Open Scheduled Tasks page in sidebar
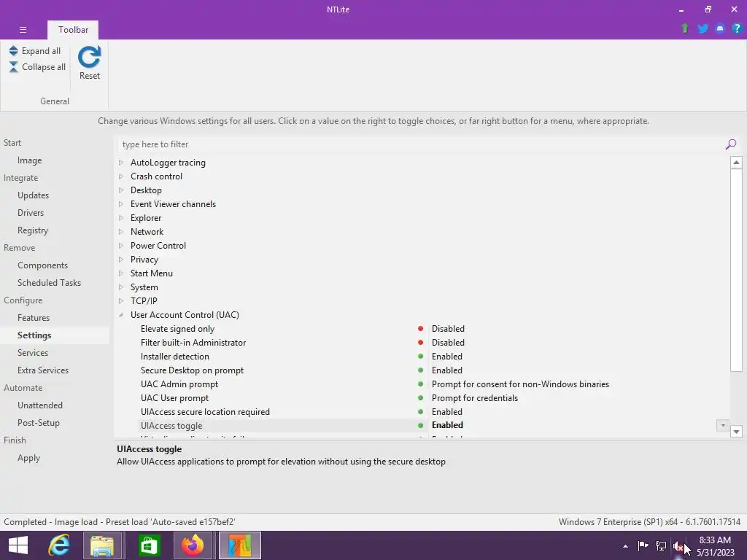Image resolution: width=747 pixels, height=560 pixels. (x=49, y=283)
